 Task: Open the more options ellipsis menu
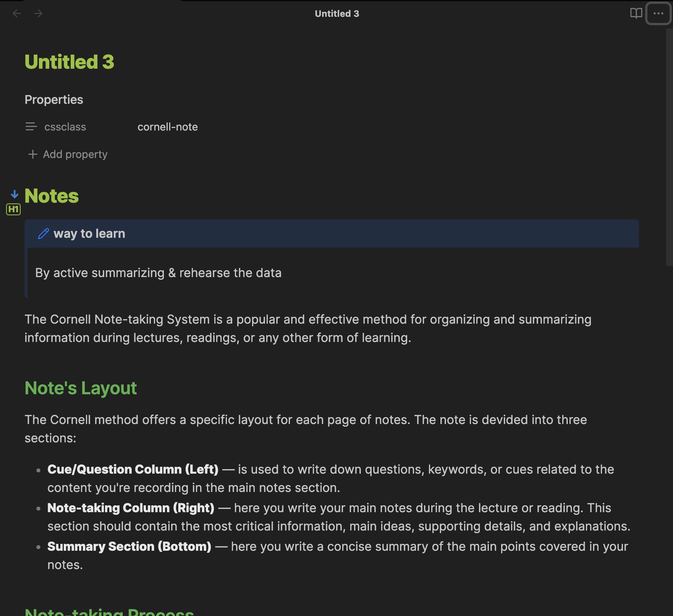point(658,13)
